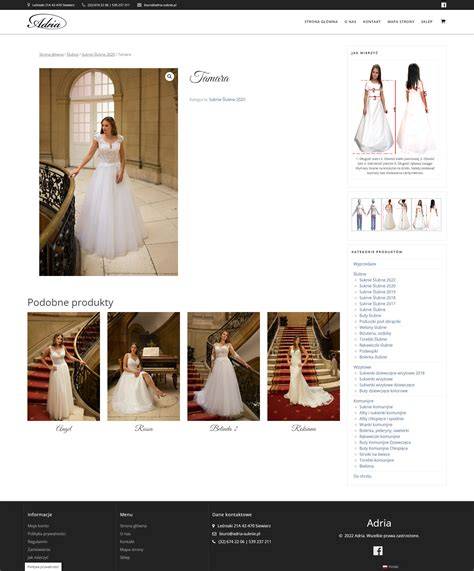Select Suknie Ślubne 2017 category
Image resolution: width=474 pixels, height=571 pixels.
pos(377,303)
